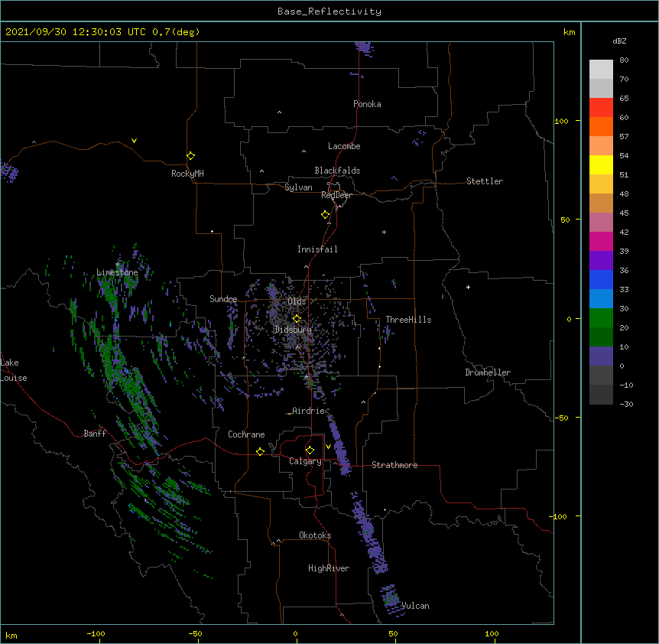
Task: Click the yellow V marker east of Calgary
Action: click(x=328, y=447)
